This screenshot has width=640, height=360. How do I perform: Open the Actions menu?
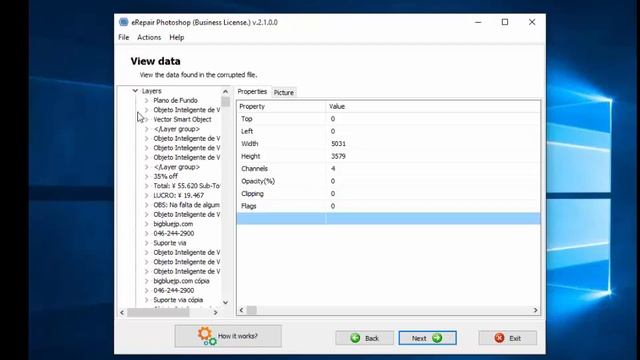[149, 37]
